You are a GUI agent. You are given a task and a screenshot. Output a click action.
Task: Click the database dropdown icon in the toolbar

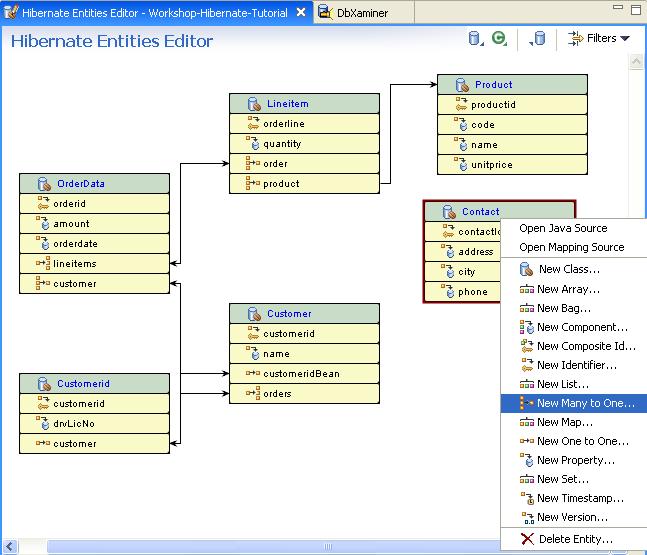click(476, 39)
